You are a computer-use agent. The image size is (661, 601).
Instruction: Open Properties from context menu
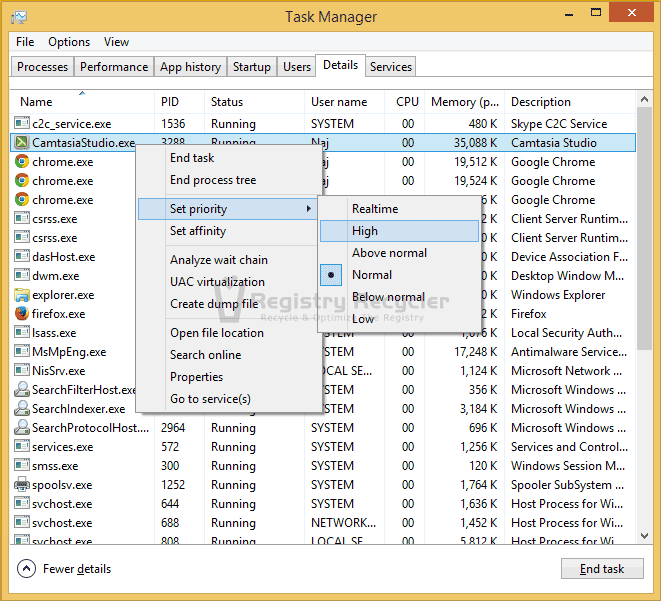coord(228,377)
